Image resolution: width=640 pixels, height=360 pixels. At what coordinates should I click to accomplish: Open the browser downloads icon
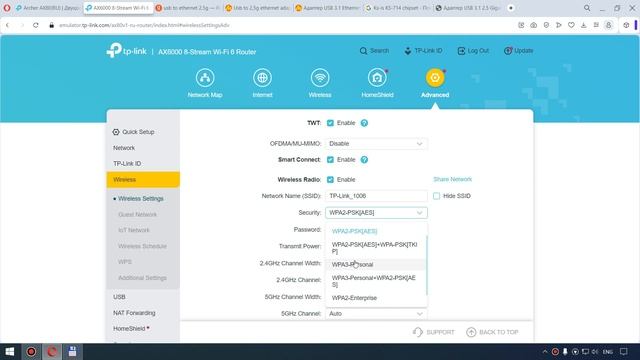584,25
